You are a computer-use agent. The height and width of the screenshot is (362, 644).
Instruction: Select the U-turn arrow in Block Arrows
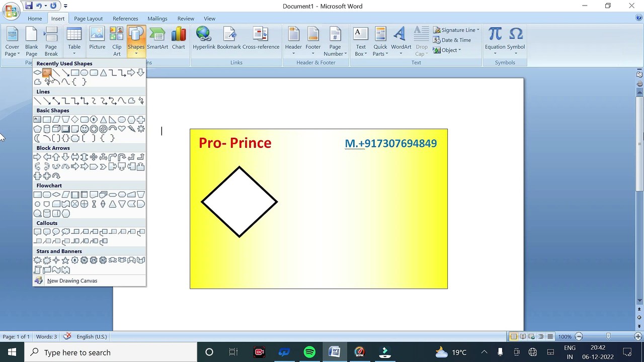(122, 157)
